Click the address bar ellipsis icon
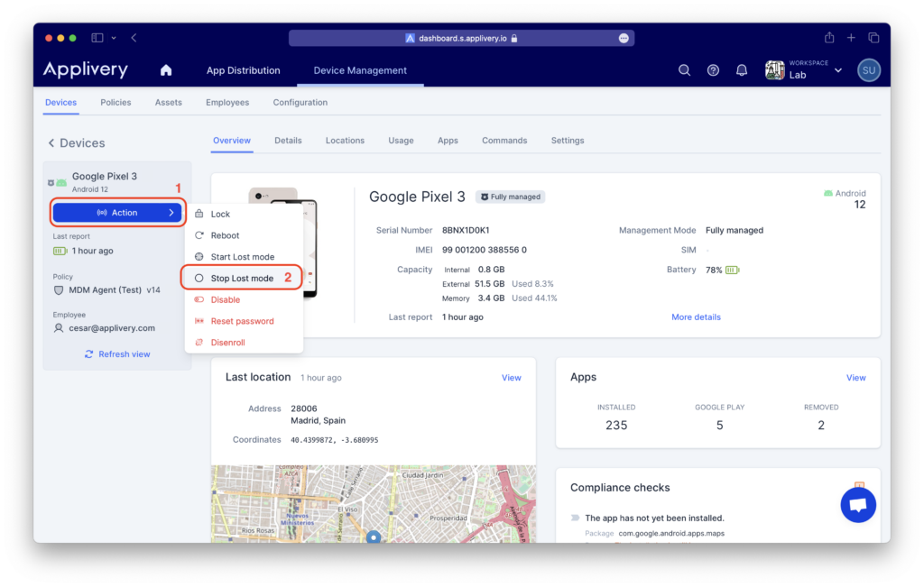 tap(624, 38)
